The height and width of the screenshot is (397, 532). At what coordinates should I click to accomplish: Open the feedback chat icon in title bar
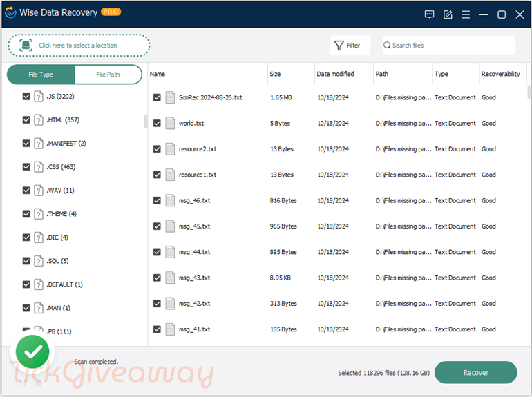(x=429, y=14)
